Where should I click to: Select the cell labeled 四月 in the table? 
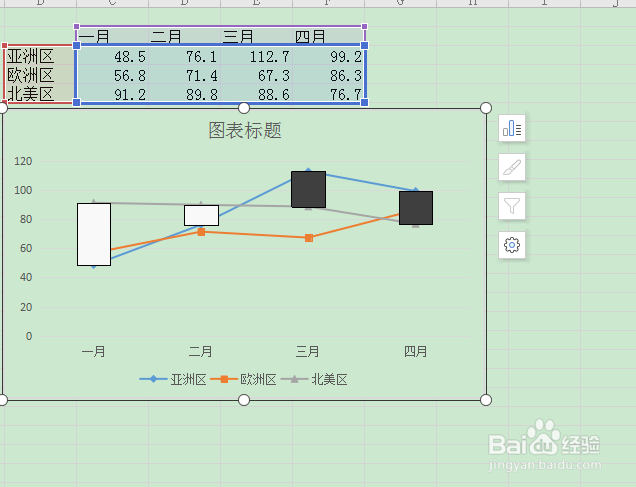[x=329, y=36]
